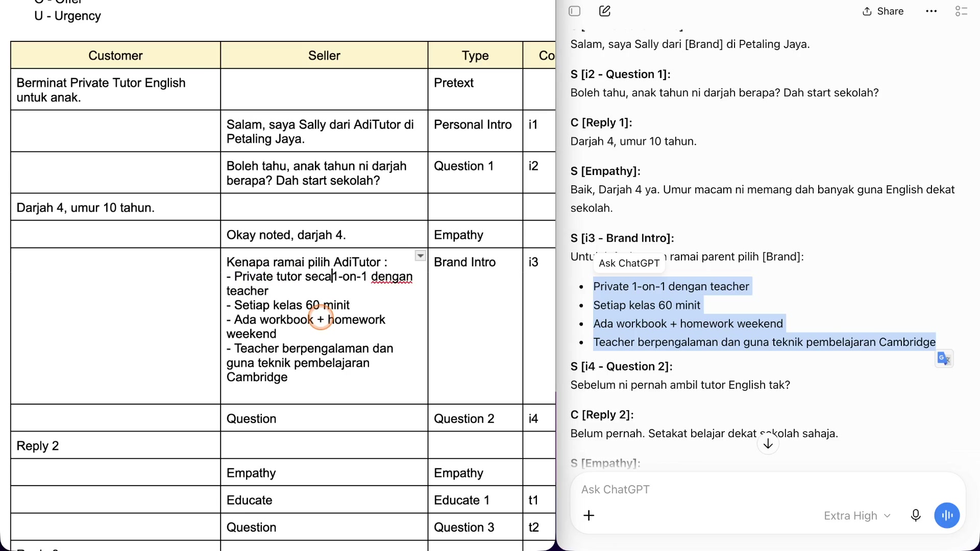
Task: Click the 'U - Urgency' line in document
Action: pos(67,16)
